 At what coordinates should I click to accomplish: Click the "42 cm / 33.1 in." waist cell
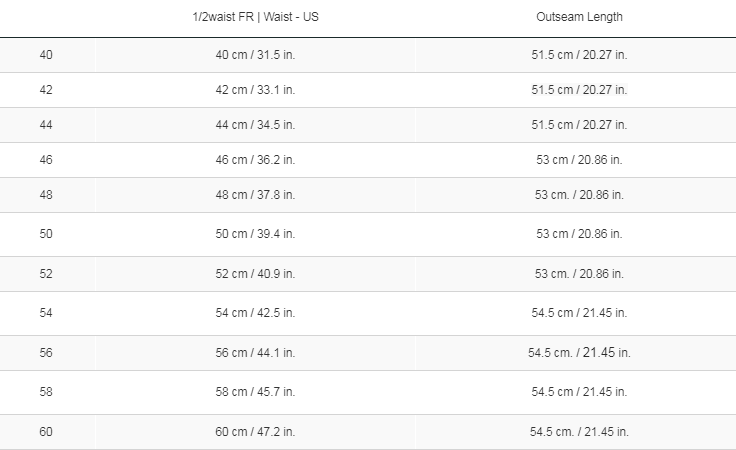click(255, 90)
